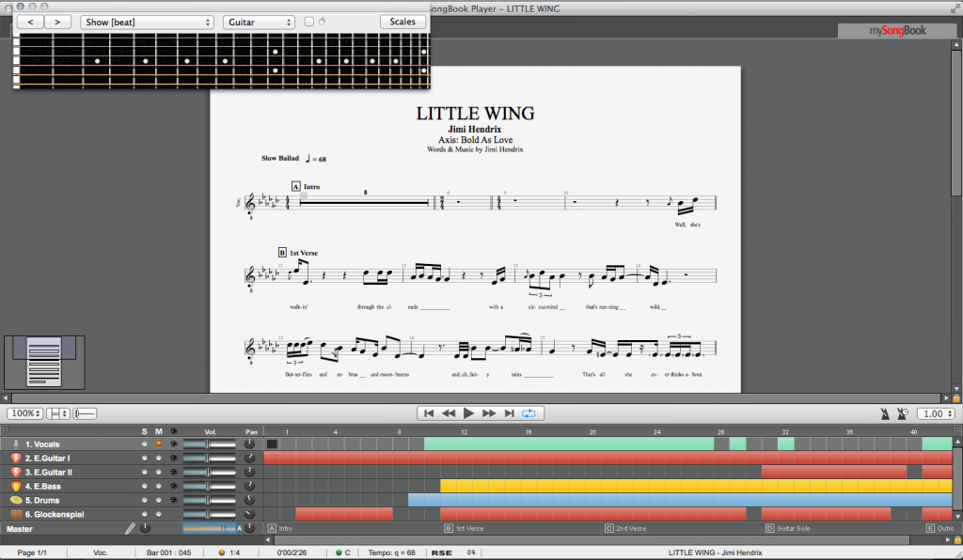Solo the Vocals track
Viewport: 963px width, 560px height.
click(144, 443)
